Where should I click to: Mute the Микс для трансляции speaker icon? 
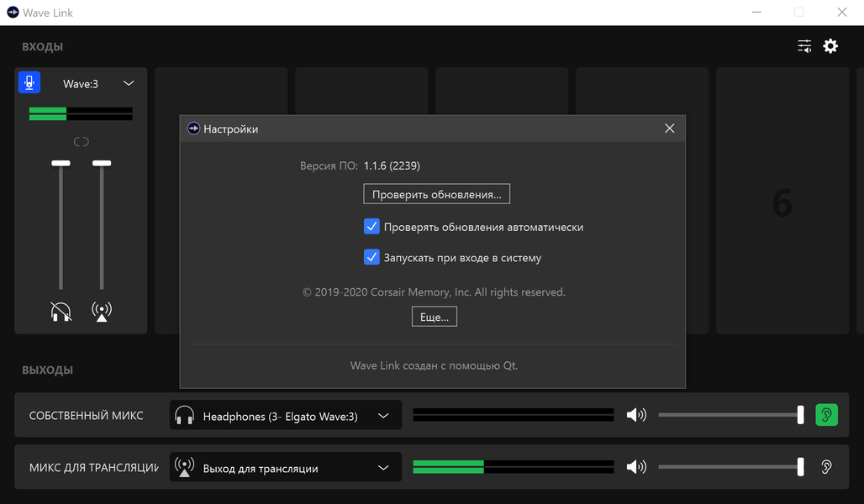(636, 467)
